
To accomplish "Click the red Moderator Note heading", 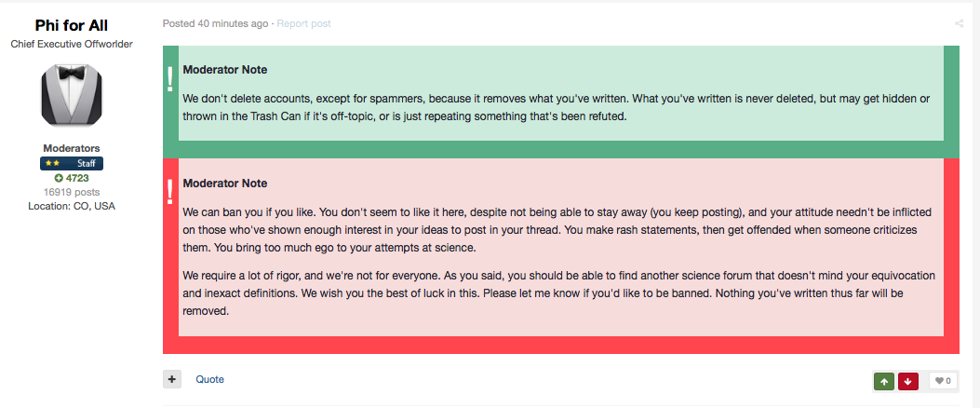I will coord(224,184).
